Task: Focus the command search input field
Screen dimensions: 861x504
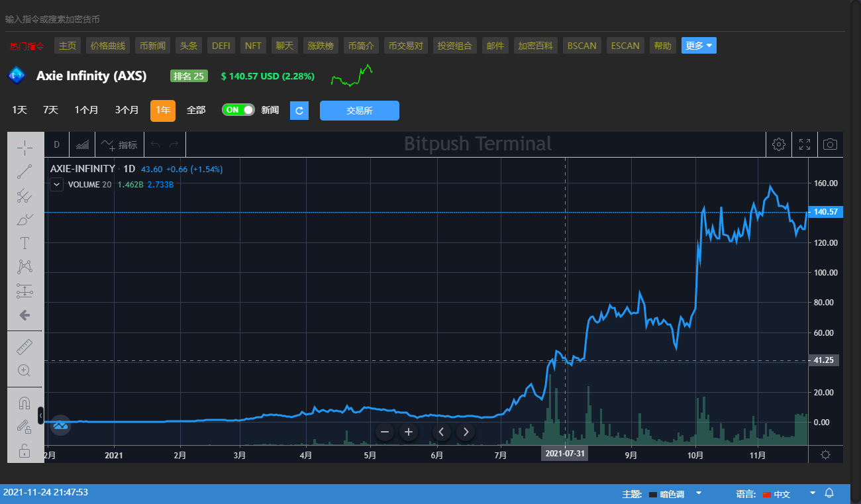Action: [x=424, y=19]
